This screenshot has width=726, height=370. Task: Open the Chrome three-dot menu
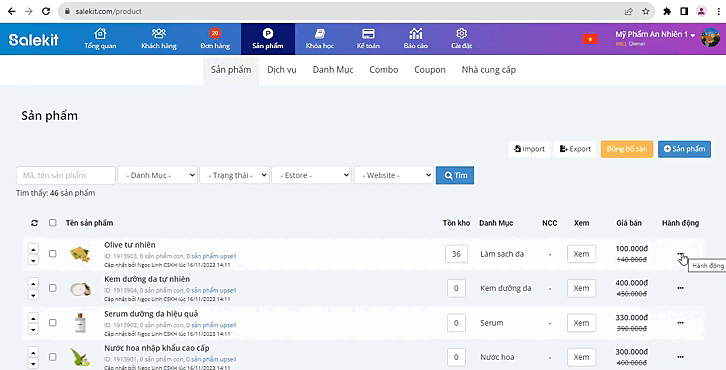click(x=719, y=11)
